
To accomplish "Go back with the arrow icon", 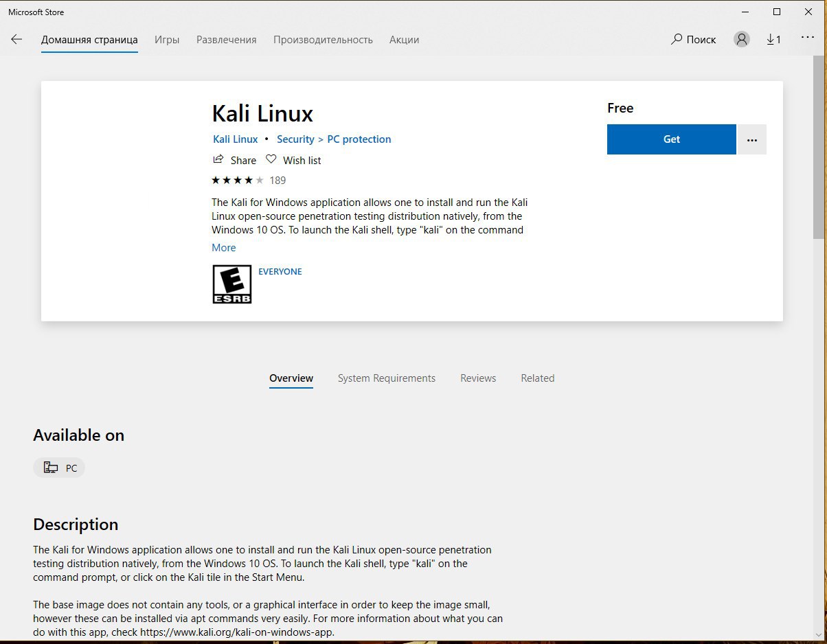I will (16, 39).
